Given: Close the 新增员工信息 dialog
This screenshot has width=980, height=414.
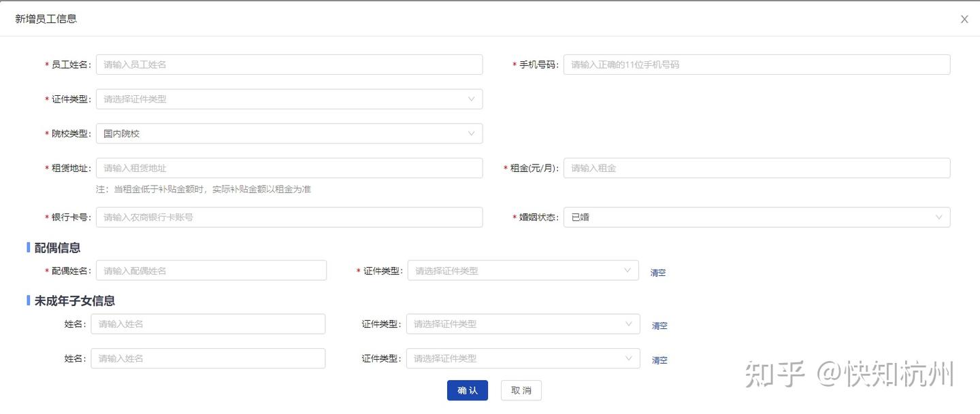Looking at the screenshot, I should pos(964,20).
